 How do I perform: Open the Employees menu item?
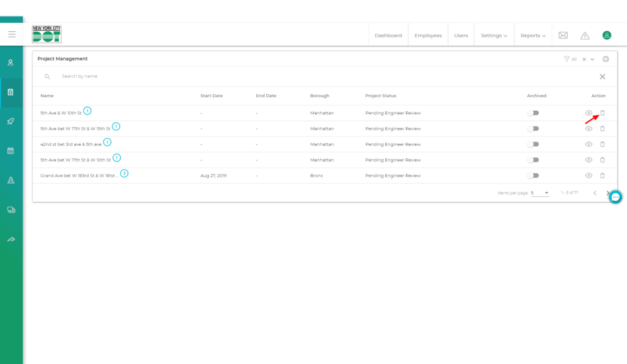(x=428, y=35)
